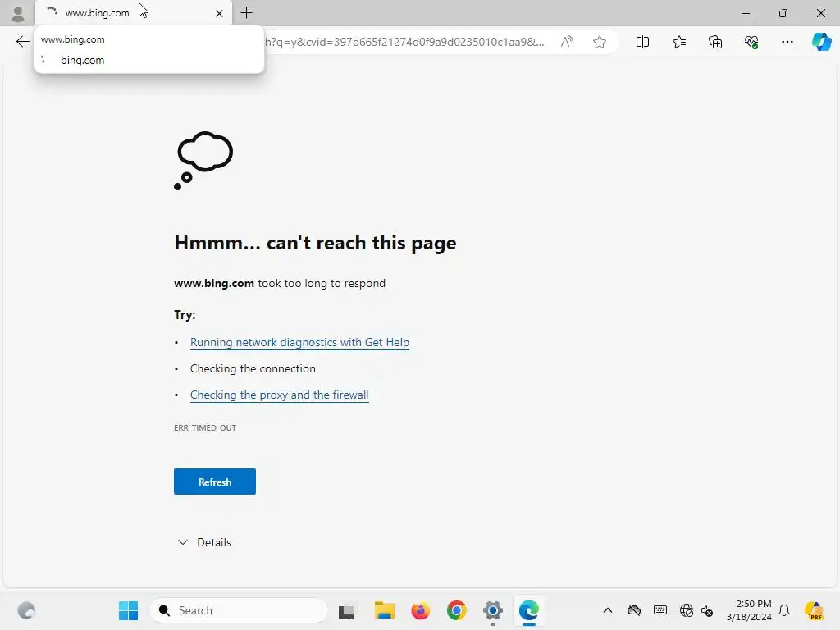
Task: Go back with the back arrow
Action: coord(22,42)
